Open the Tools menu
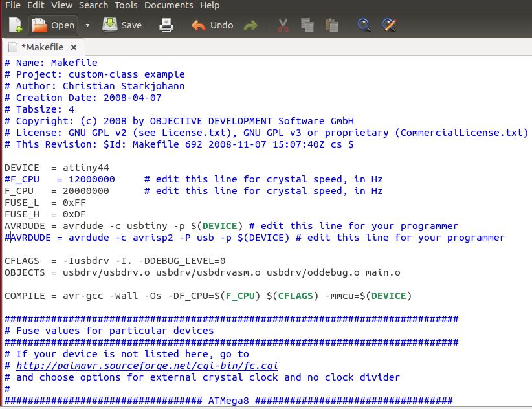Viewport: 532px width, 409px height. point(126,5)
